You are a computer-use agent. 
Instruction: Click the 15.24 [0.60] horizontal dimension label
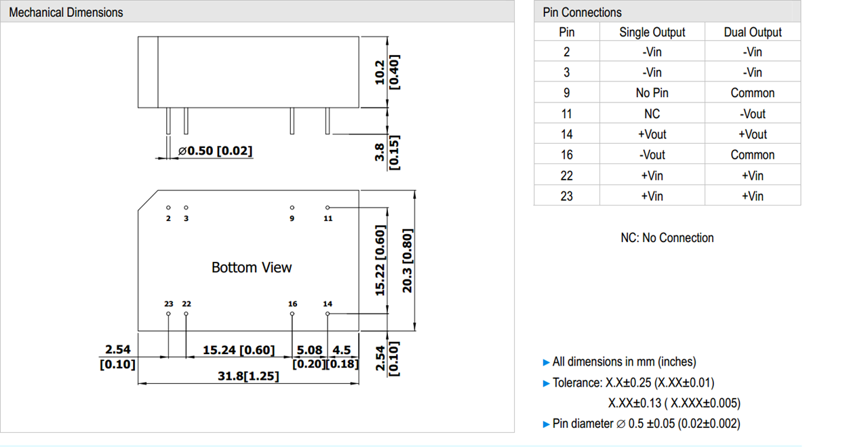[239, 350]
